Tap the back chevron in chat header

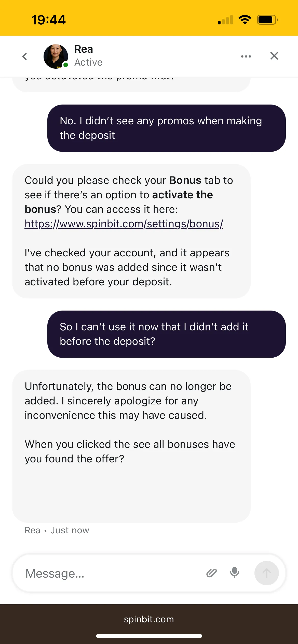coord(25,56)
